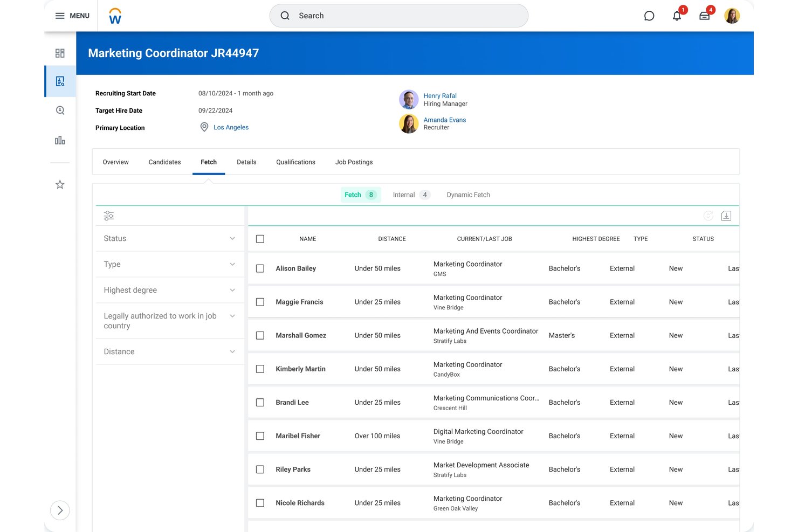Click the filter sliders icon
The height and width of the screenshot is (532, 798).
pos(109,216)
